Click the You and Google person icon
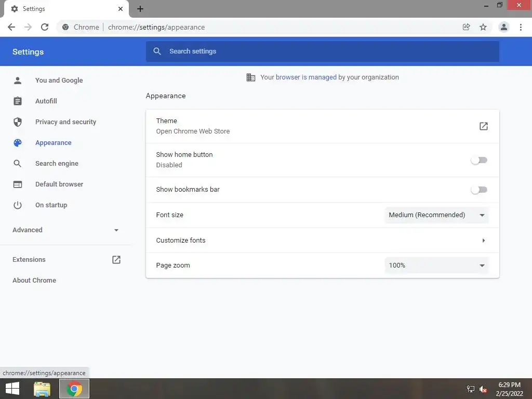532x399 pixels. [x=18, y=81]
